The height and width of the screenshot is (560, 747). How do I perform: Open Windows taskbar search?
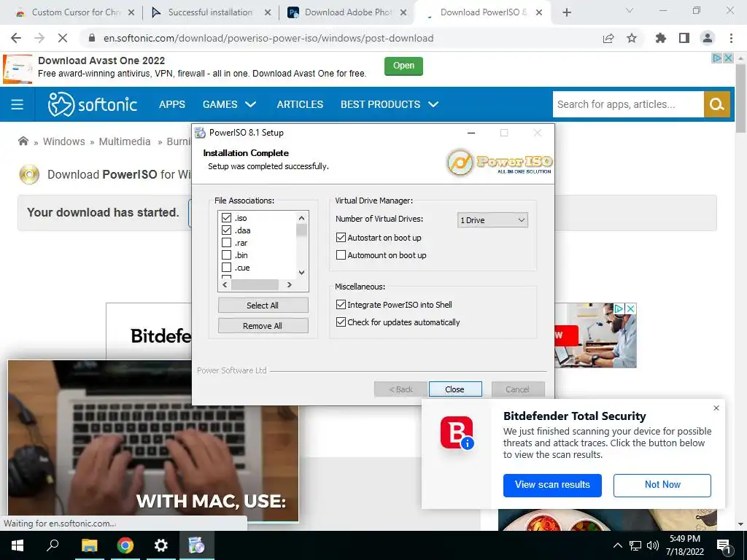[x=53, y=545]
